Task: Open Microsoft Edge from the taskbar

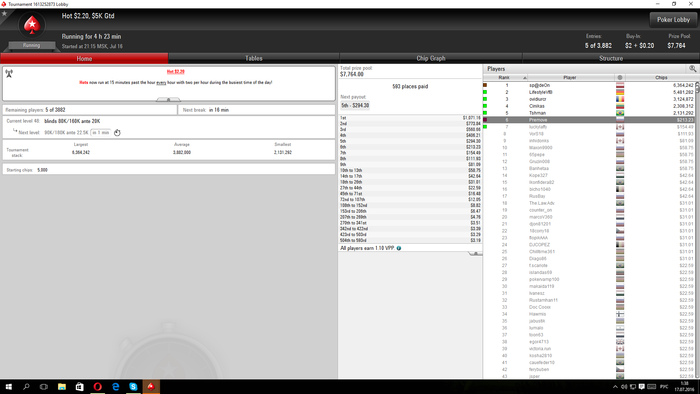Action: [x=115, y=387]
